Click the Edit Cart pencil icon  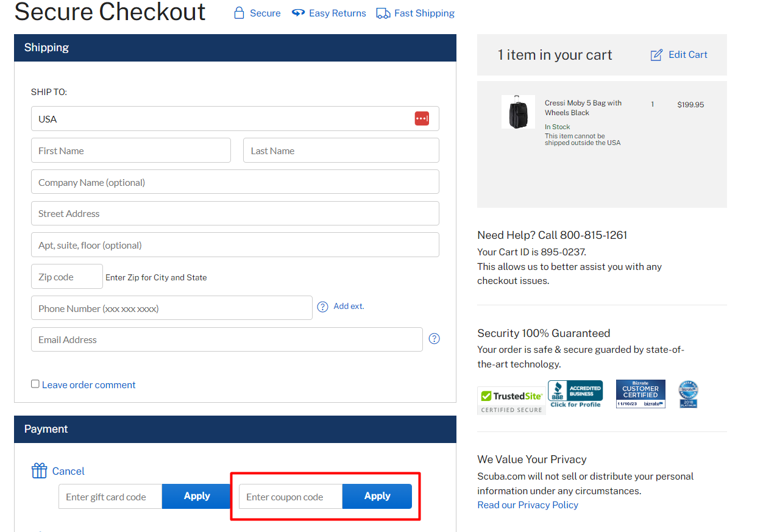[x=656, y=55]
